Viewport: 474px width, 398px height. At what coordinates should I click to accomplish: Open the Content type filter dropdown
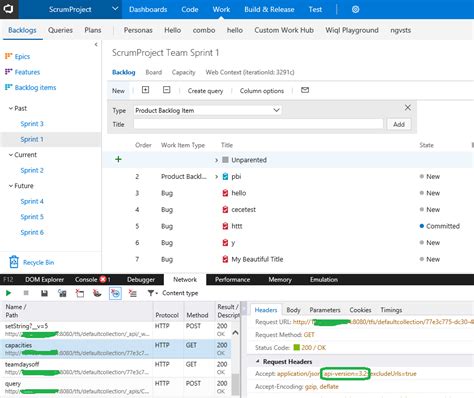(173, 293)
